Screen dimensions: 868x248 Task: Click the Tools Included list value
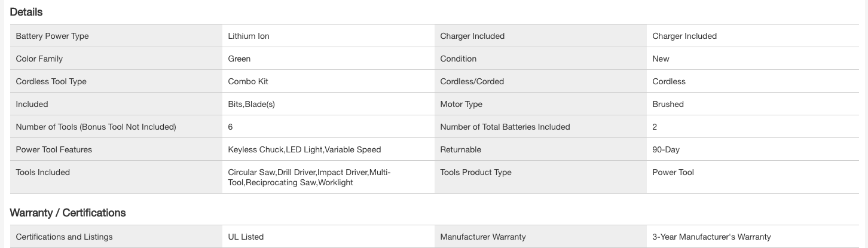(309, 177)
